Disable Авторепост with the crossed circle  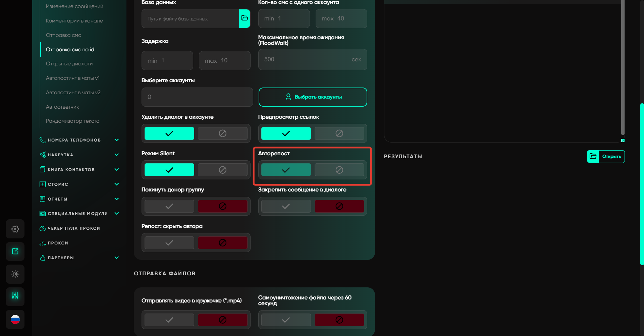pos(339,170)
